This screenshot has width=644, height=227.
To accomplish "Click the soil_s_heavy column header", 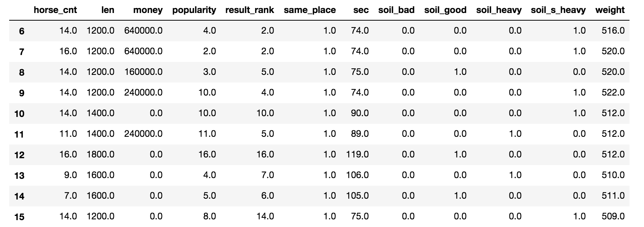I will (x=558, y=10).
